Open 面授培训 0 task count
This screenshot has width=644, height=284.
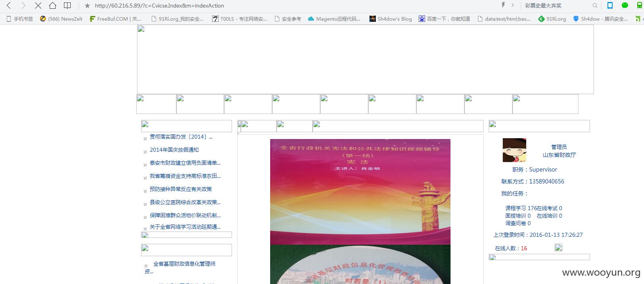coord(518,216)
